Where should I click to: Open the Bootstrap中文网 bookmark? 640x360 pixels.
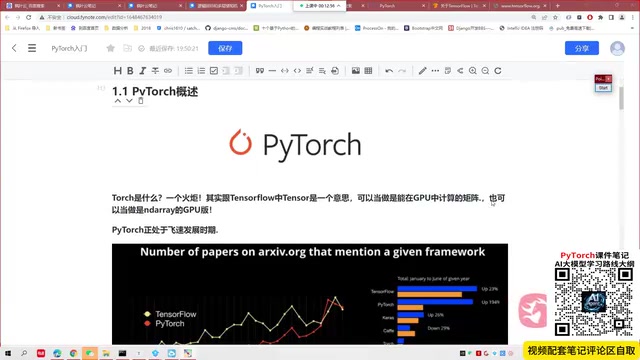(x=424, y=28)
